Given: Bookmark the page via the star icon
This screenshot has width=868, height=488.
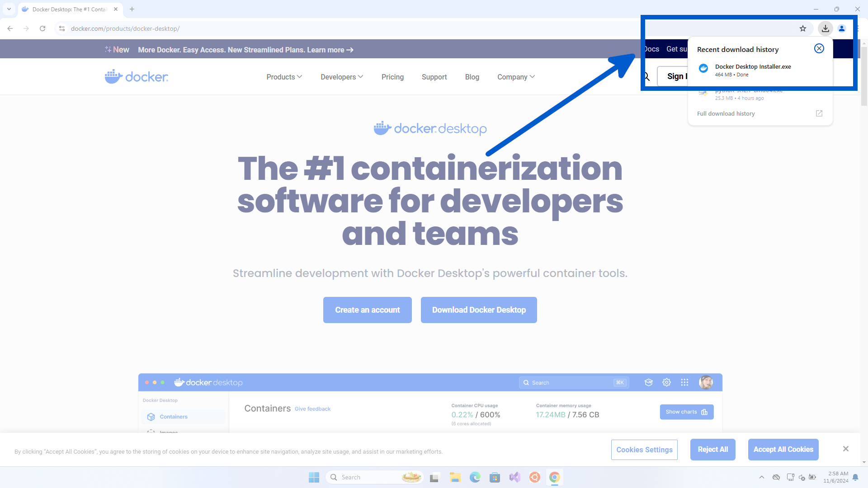Looking at the screenshot, I should coord(802,28).
